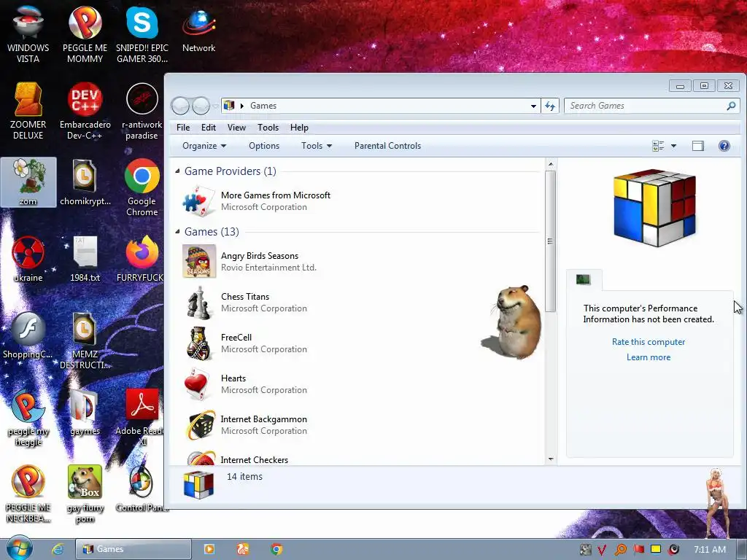Open the ShoppingC... Flash desktop icon
Viewport: 747px width, 560px height.
click(28, 335)
